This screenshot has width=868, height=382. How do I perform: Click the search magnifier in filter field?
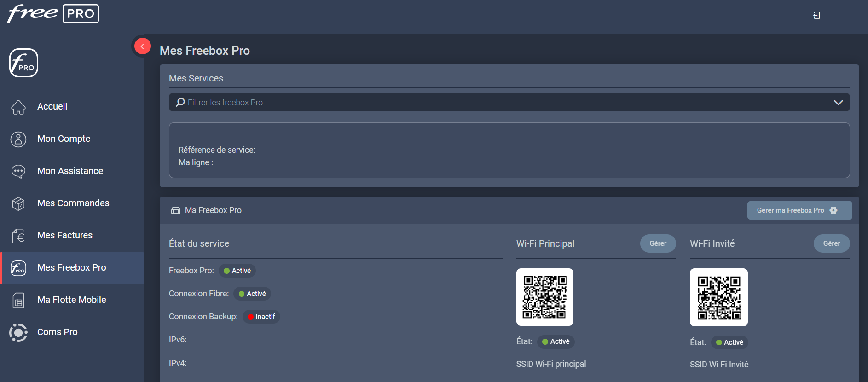tap(180, 102)
